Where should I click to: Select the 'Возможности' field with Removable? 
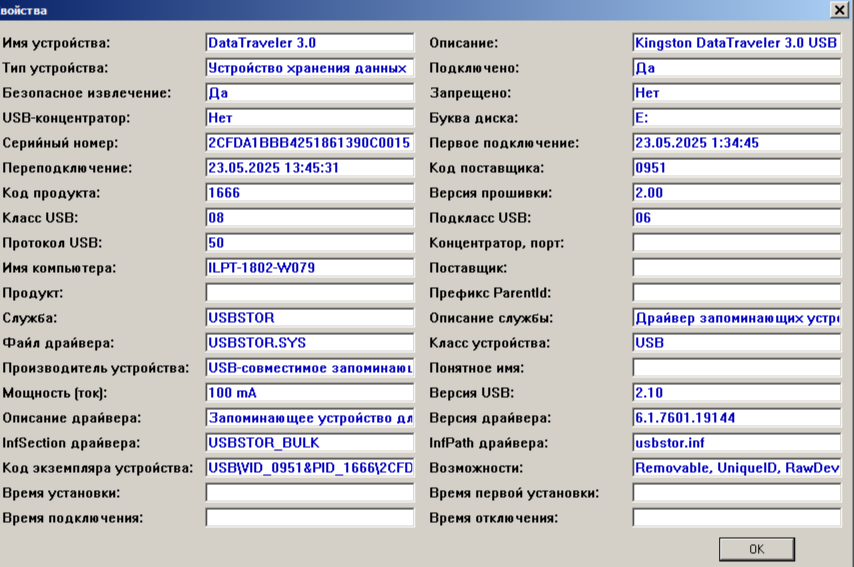coord(736,468)
